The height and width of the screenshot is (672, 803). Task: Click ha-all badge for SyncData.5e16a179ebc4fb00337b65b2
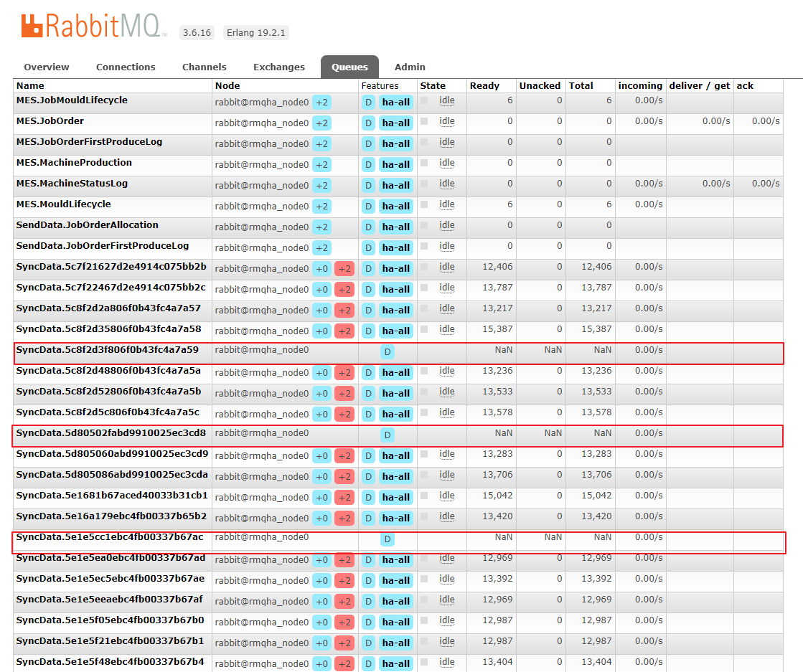pos(396,519)
